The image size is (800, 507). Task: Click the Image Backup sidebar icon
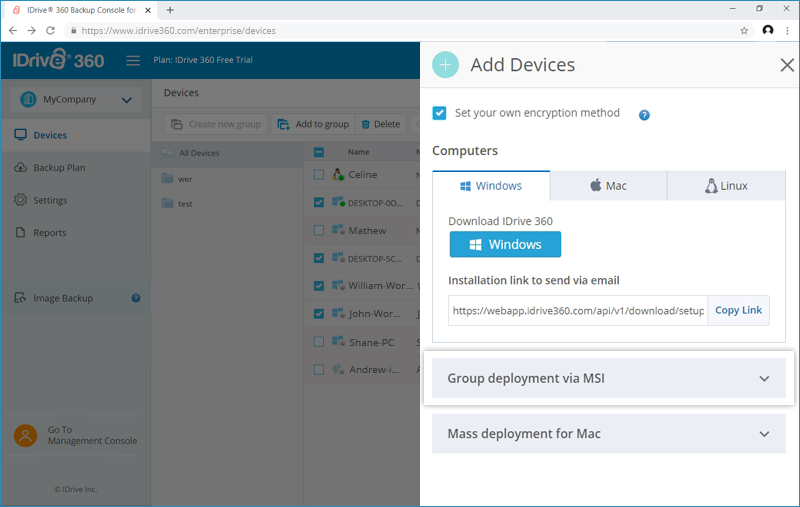(20, 297)
